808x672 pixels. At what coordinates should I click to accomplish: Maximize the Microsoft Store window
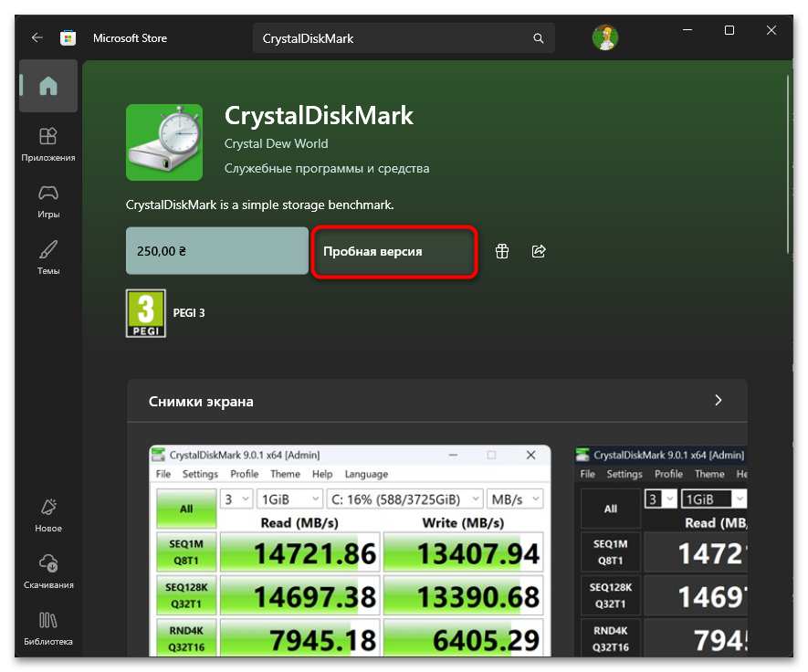(729, 30)
